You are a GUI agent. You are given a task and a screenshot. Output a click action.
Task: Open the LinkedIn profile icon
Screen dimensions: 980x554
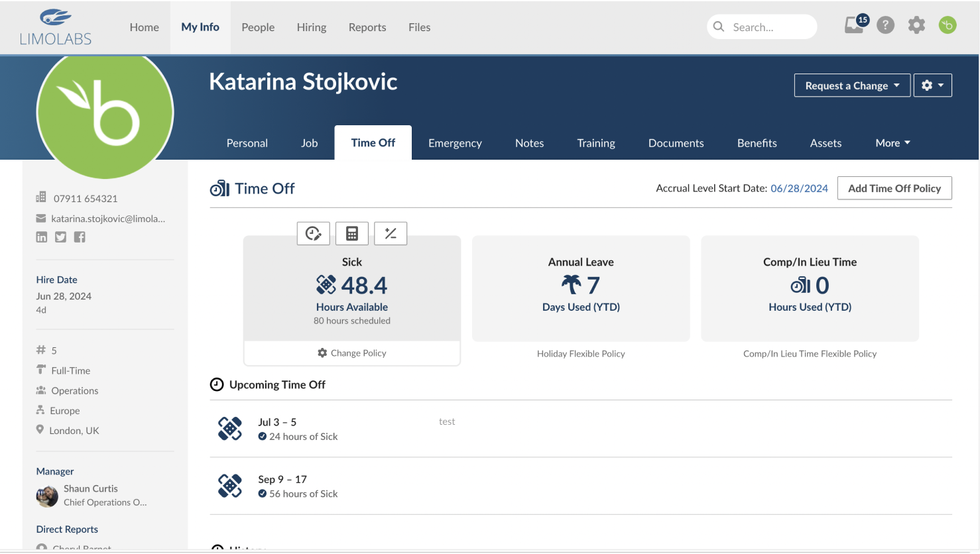click(42, 237)
